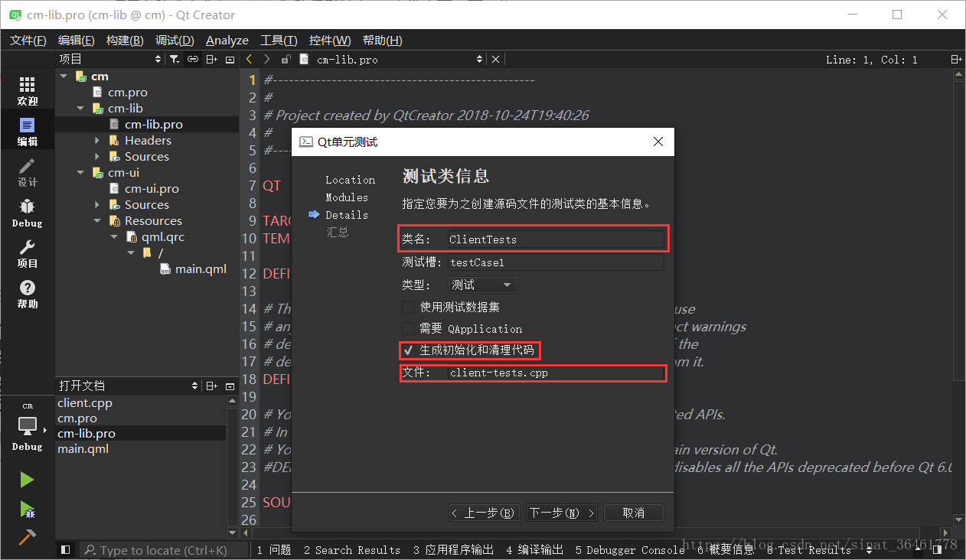Viewport: 966px width, 560px height.
Task: Collapse the cm root project node
Action: click(x=64, y=77)
